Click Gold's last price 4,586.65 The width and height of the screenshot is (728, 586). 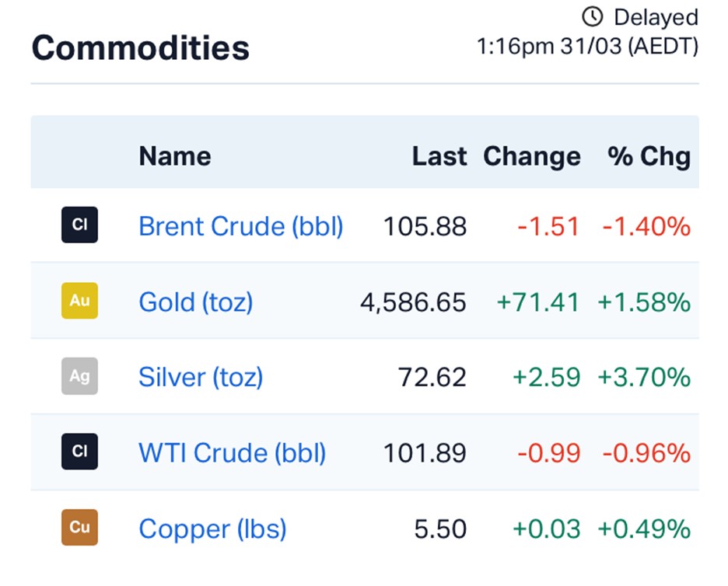[413, 302]
